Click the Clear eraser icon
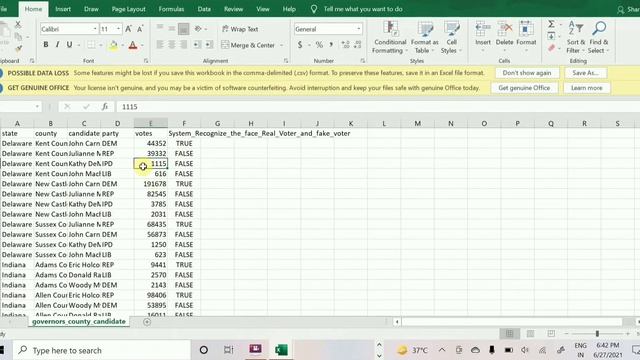 551,49
